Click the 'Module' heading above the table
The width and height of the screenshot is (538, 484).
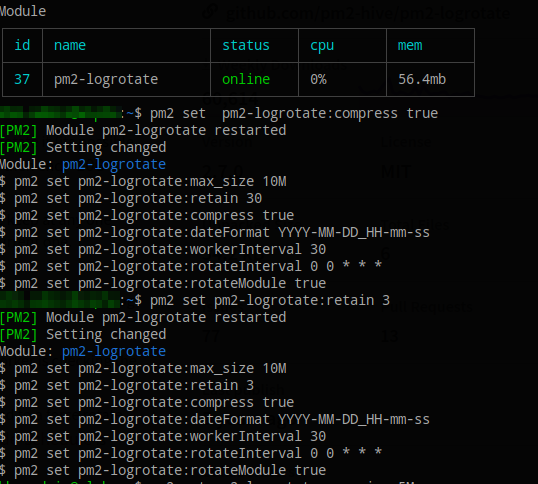coord(23,11)
